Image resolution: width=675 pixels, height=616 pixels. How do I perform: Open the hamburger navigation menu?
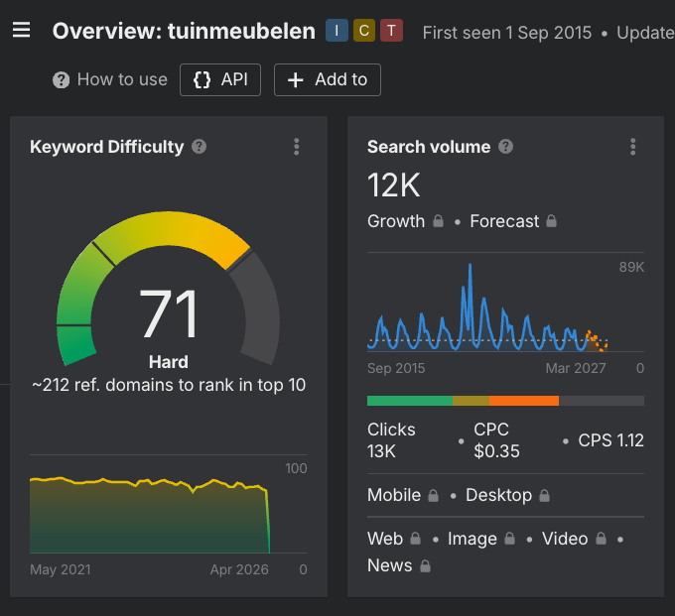tap(21, 30)
